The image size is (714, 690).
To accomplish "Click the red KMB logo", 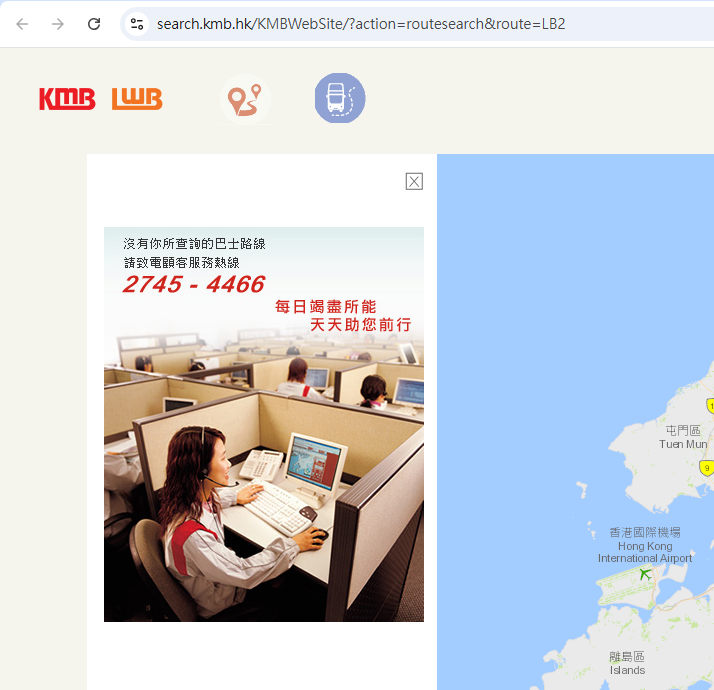I will pyautogui.click(x=67, y=99).
